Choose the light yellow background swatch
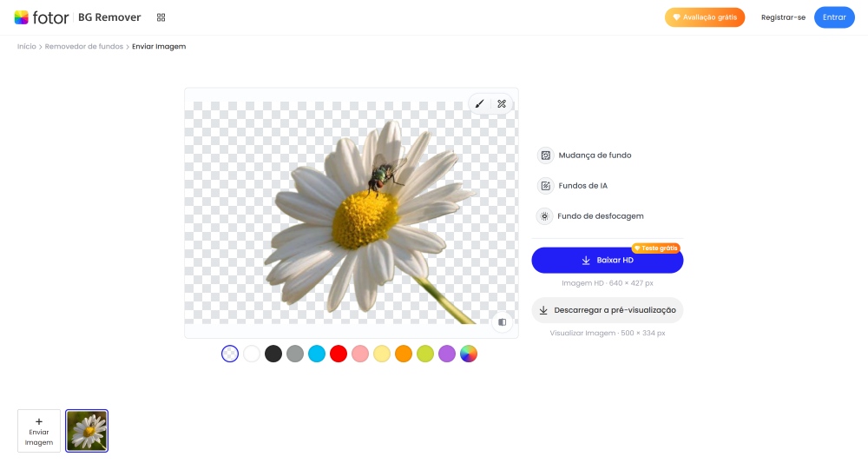Viewport: 868px width, 470px height. tap(382, 354)
